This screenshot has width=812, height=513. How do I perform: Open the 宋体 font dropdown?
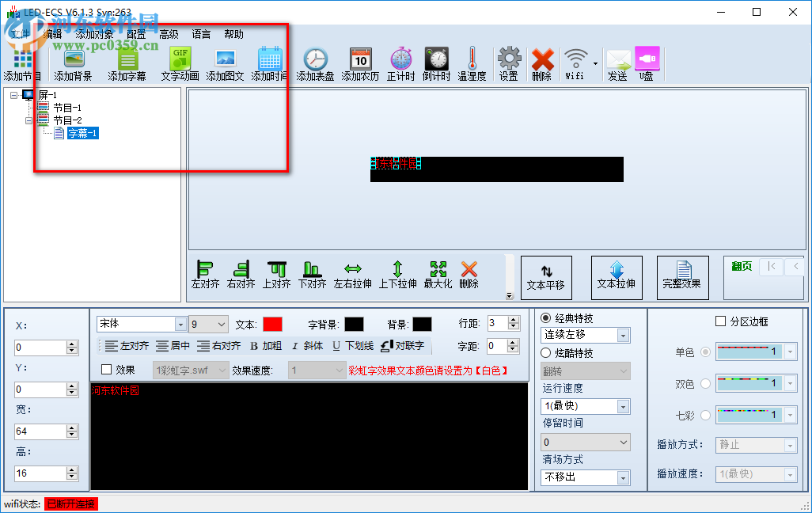(141, 323)
